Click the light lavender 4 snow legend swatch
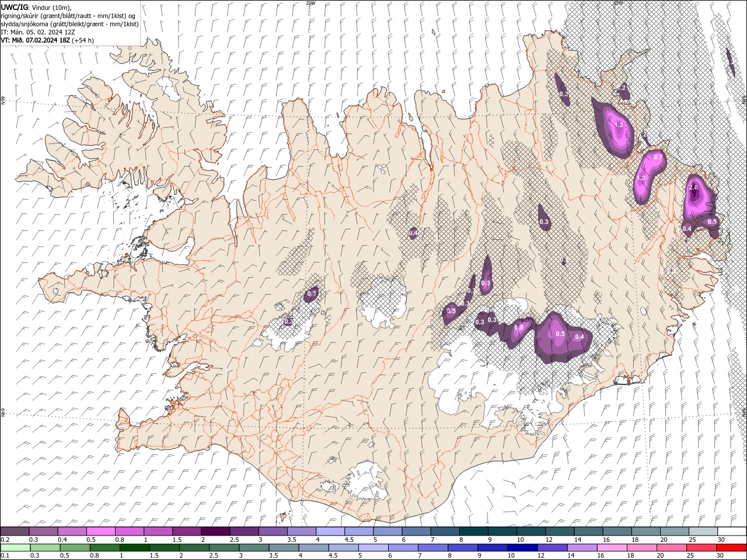 click(x=330, y=531)
